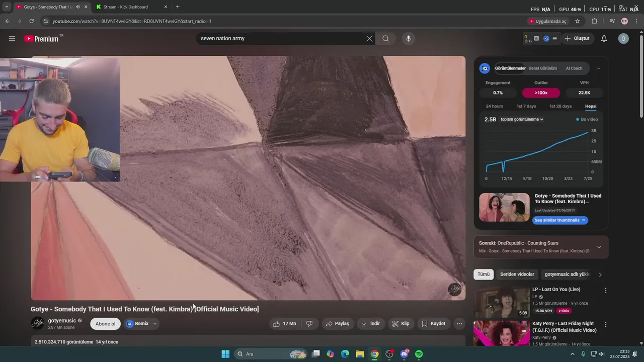Click the Paylaş share button
This screenshot has width=644, height=362.
coord(338,324)
